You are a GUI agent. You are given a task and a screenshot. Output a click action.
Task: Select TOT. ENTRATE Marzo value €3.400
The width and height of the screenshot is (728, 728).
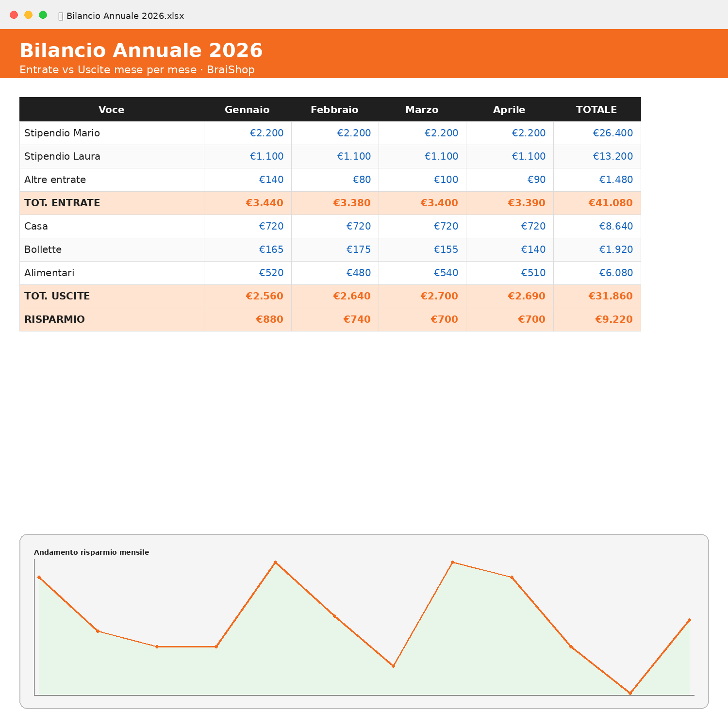(x=422, y=203)
